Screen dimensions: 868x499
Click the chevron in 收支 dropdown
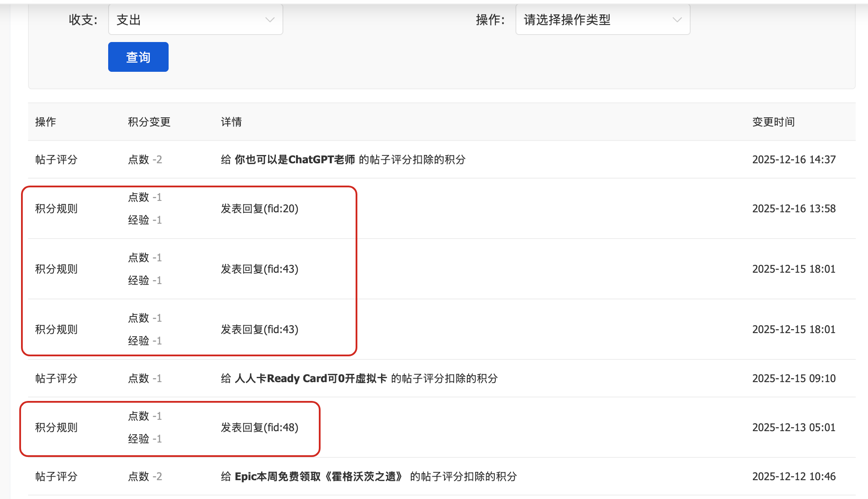click(x=270, y=20)
